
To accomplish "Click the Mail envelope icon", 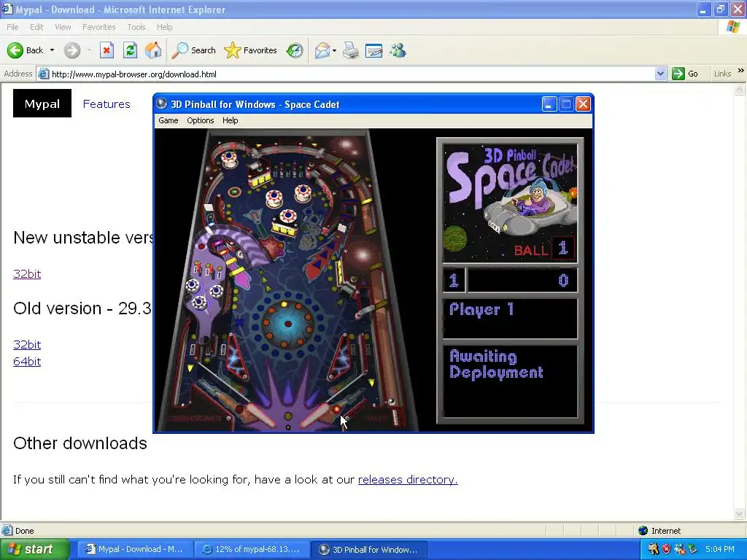I will click(x=322, y=50).
